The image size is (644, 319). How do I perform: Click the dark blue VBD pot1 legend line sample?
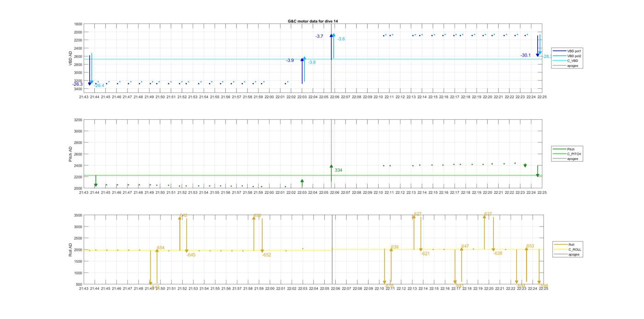(559, 51)
